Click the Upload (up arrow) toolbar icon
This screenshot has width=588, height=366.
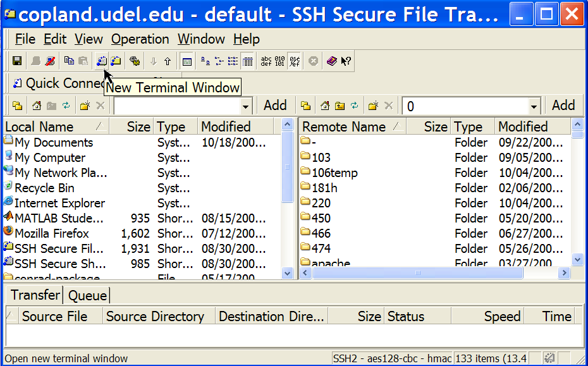[x=168, y=61]
